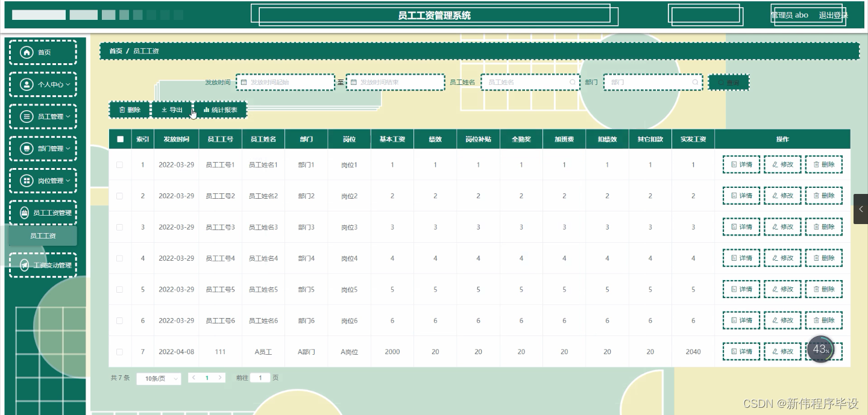Click 修改 for row 员工姓名3
Image resolution: width=868 pixels, height=415 pixels.
[782, 227]
